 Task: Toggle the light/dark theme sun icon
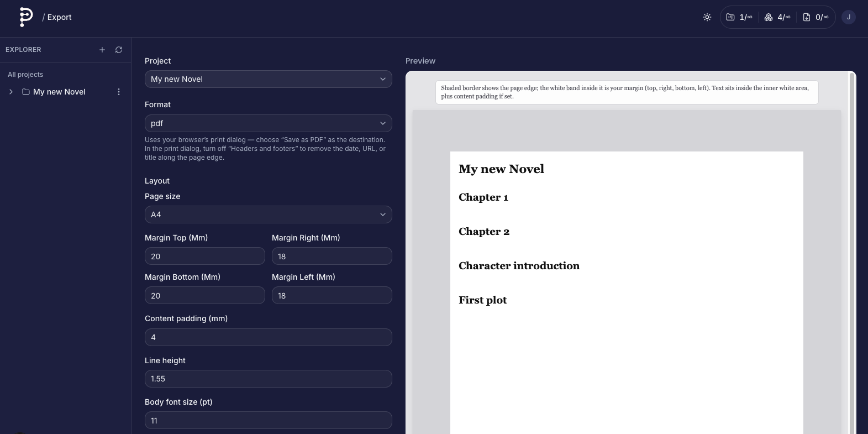pos(707,17)
